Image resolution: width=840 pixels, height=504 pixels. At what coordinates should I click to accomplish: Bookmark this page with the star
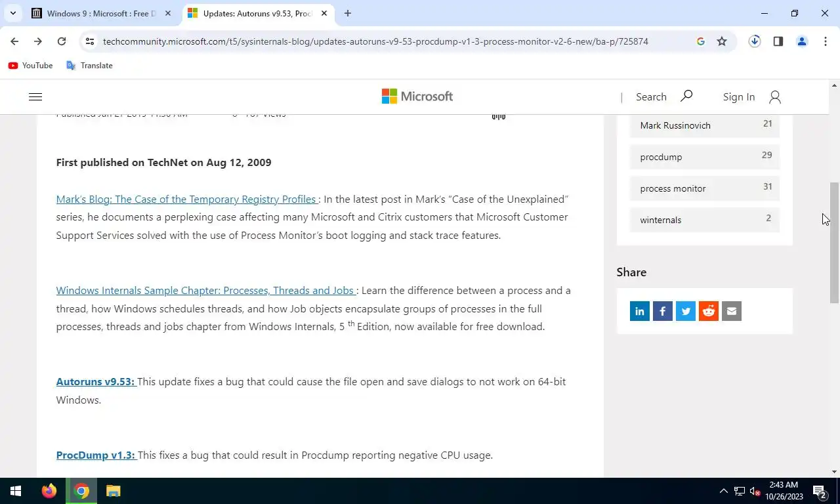click(722, 41)
